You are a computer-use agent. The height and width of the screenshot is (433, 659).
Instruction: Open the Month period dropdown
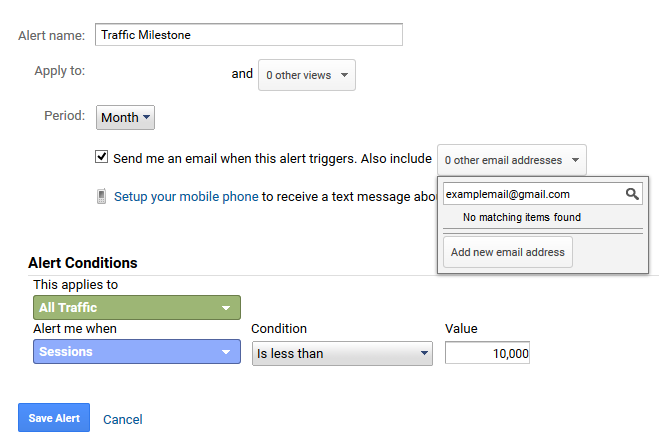(125, 117)
